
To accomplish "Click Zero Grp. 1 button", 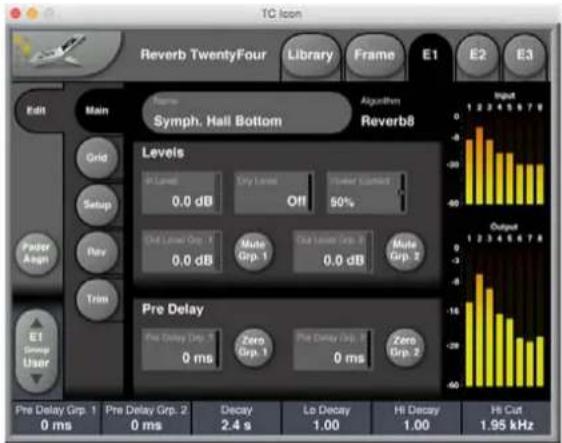I will (253, 347).
